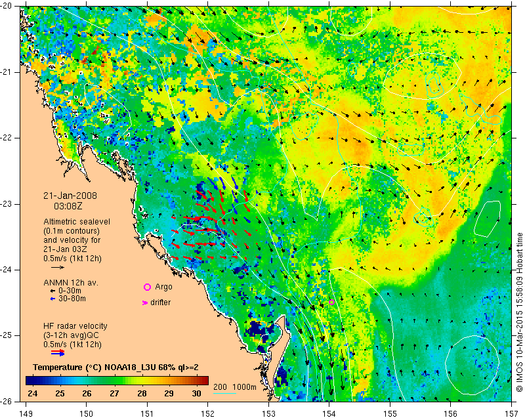The image size is (525, 420).
Task: Click the black 0-30m ANMN legend arrow
Action: click(x=53, y=291)
